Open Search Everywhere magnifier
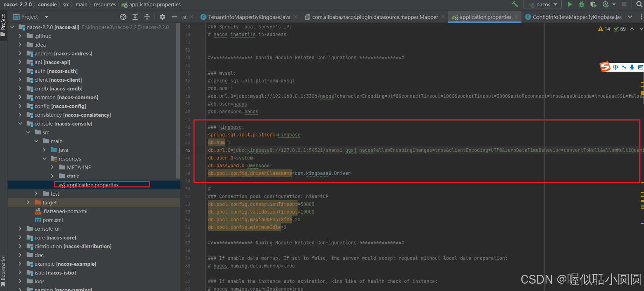 [x=639, y=4]
